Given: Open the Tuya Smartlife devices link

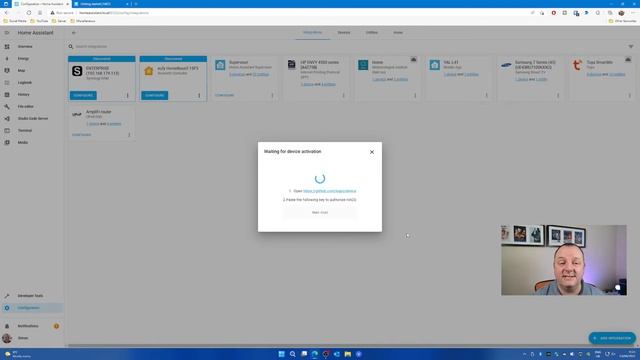Looking at the screenshot, I should pos(594,74).
